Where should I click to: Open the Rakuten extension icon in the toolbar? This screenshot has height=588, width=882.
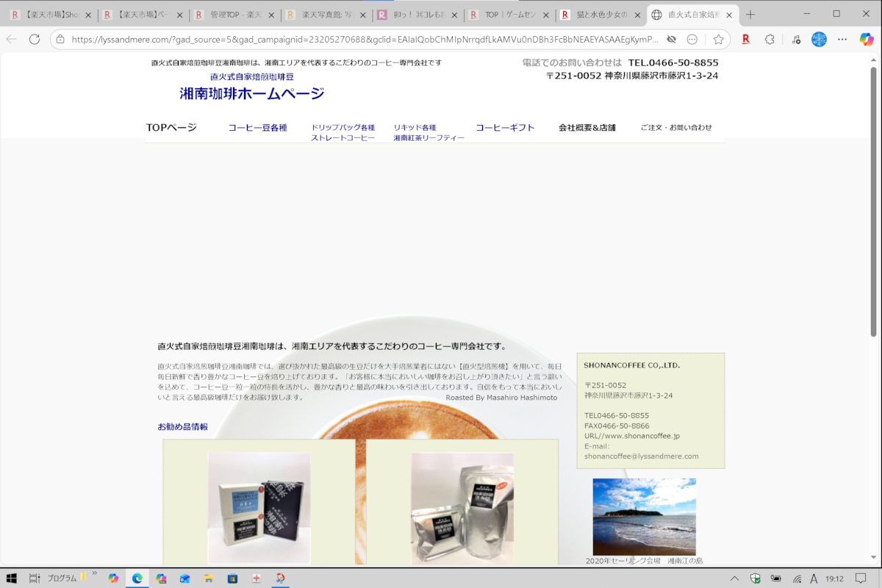click(x=746, y=40)
